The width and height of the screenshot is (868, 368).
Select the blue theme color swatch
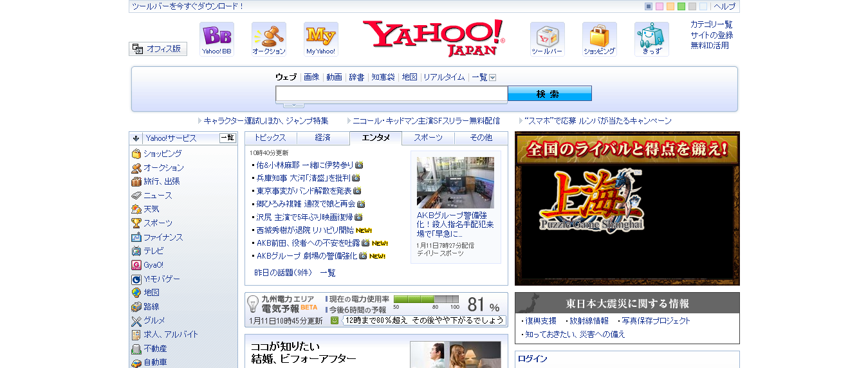pos(649,6)
